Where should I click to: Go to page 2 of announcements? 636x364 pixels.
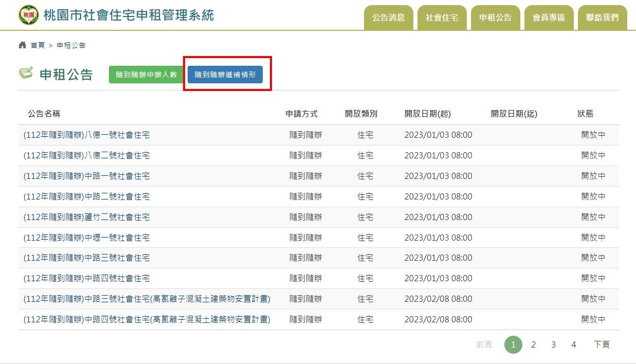(x=533, y=344)
